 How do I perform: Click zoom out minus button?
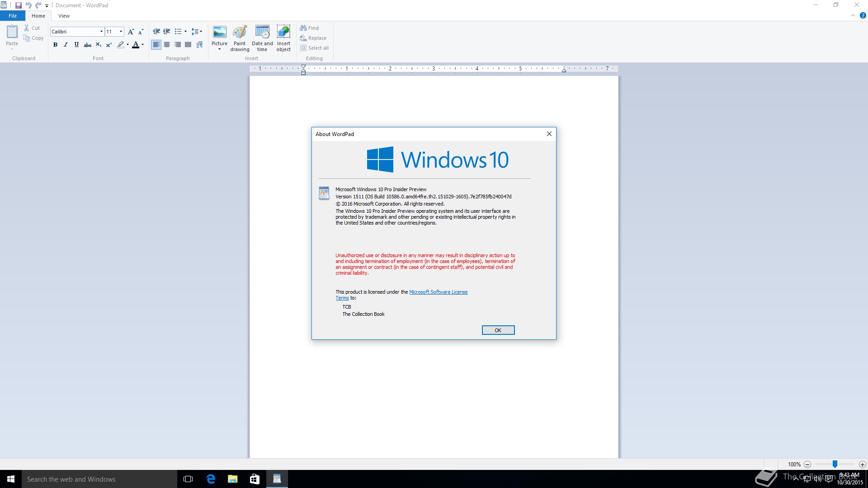(x=807, y=465)
